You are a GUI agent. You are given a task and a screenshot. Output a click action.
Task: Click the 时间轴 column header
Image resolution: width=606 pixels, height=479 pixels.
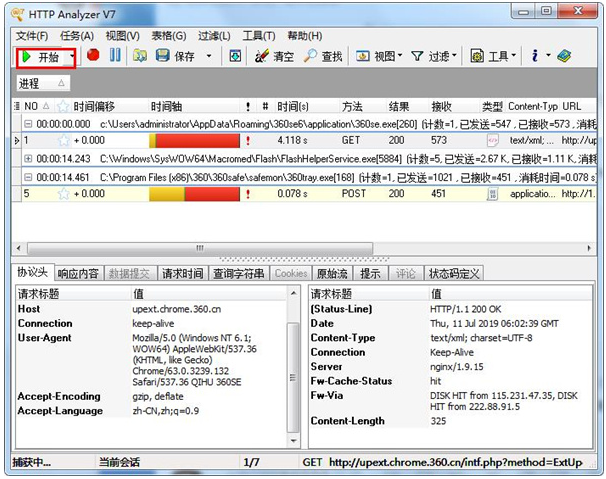click(194, 106)
